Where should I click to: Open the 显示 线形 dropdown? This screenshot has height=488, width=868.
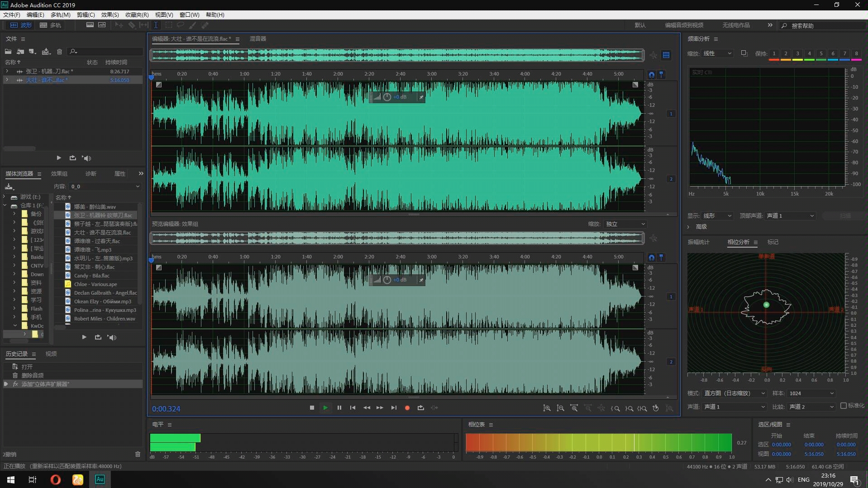click(717, 216)
